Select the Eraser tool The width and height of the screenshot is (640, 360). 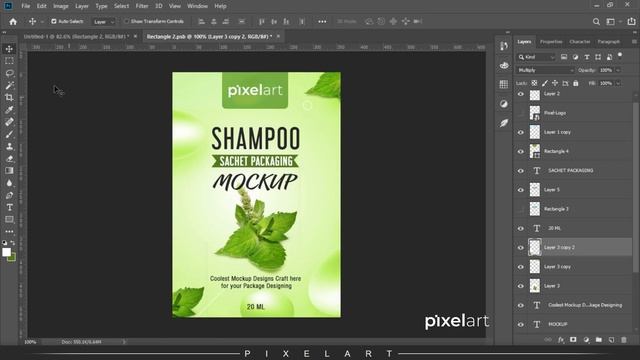[9, 158]
